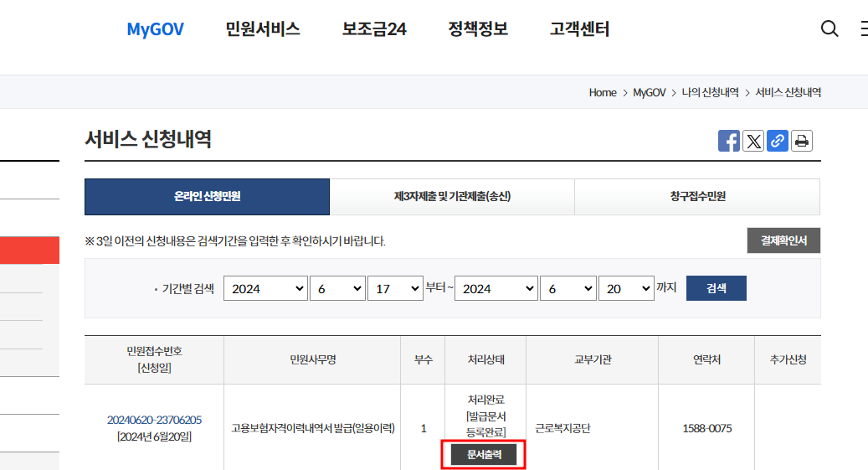Share page on Facebook

[x=728, y=141]
